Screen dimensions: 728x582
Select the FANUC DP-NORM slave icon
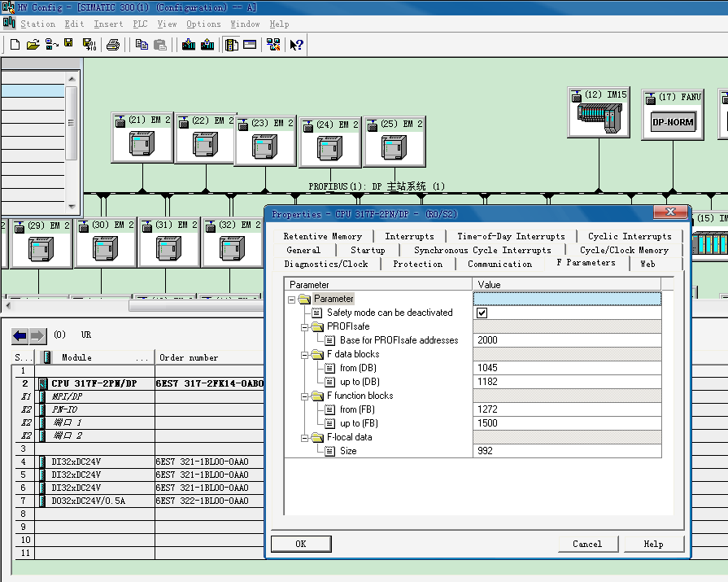673,122
